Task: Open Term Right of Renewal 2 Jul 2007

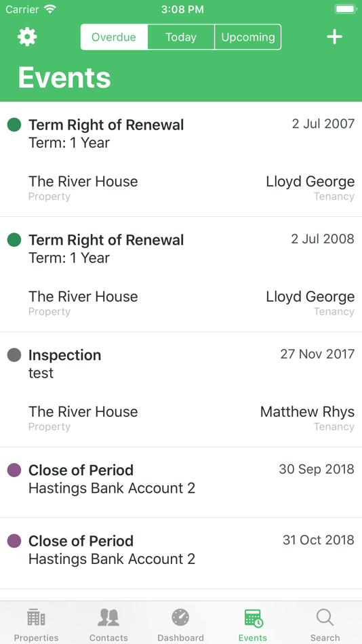Action: (181, 159)
